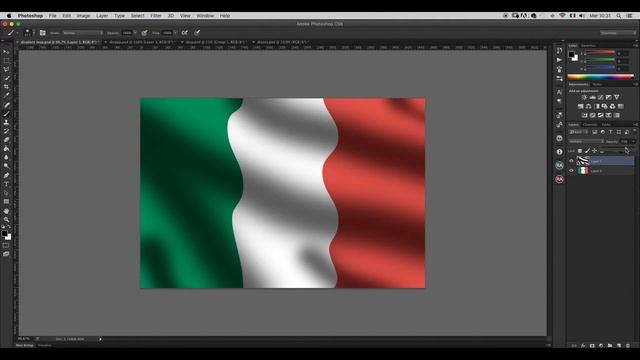Image resolution: width=640 pixels, height=360 pixels.
Task: Select the Zoom tool
Action: pyautogui.click(x=6, y=220)
